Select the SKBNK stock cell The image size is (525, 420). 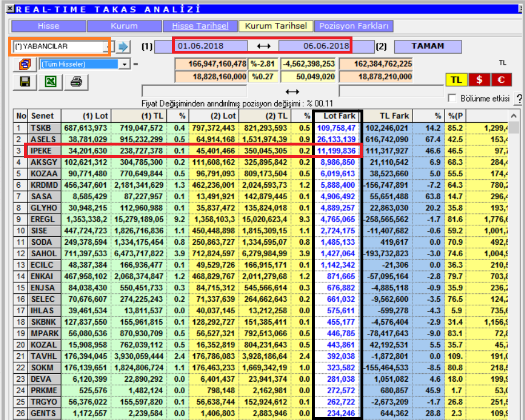click(x=44, y=322)
